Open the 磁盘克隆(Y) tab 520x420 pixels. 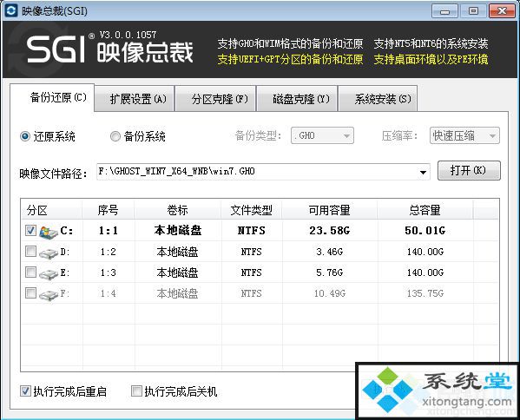click(297, 99)
